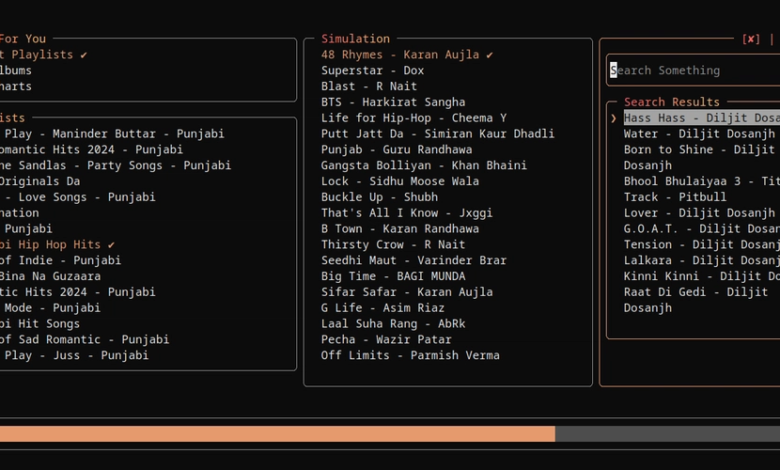This screenshot has width=780, height=470.
Task: Choose BTS - Harkirat Sangha
Action: click(393, 102)
